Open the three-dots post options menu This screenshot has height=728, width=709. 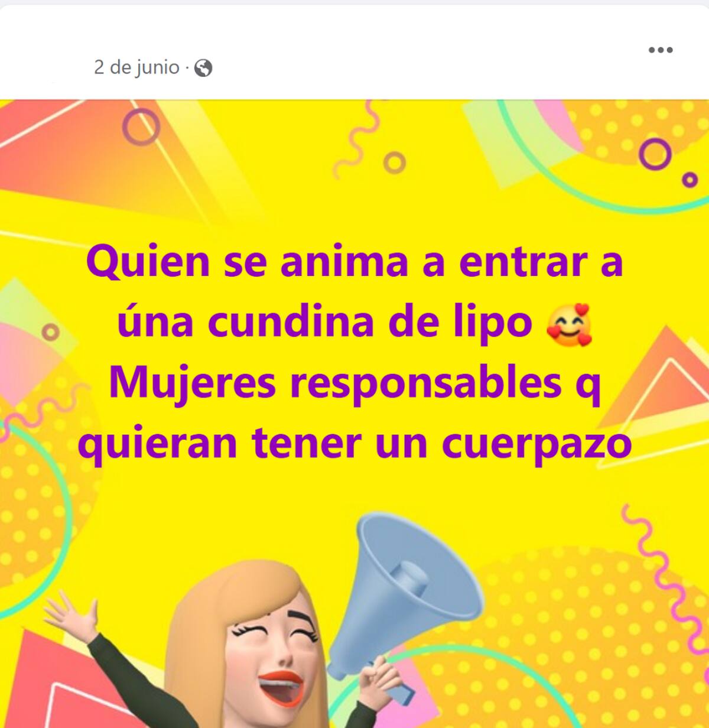[661, 50]
